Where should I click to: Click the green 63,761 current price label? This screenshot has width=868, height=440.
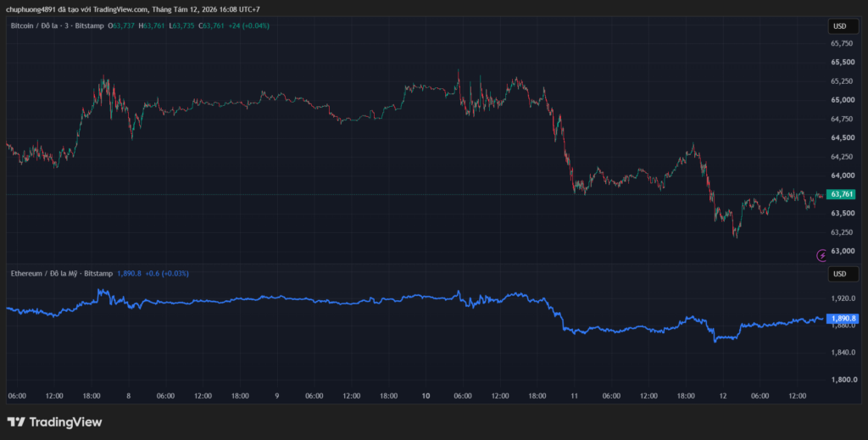click(x=841, y=194)
